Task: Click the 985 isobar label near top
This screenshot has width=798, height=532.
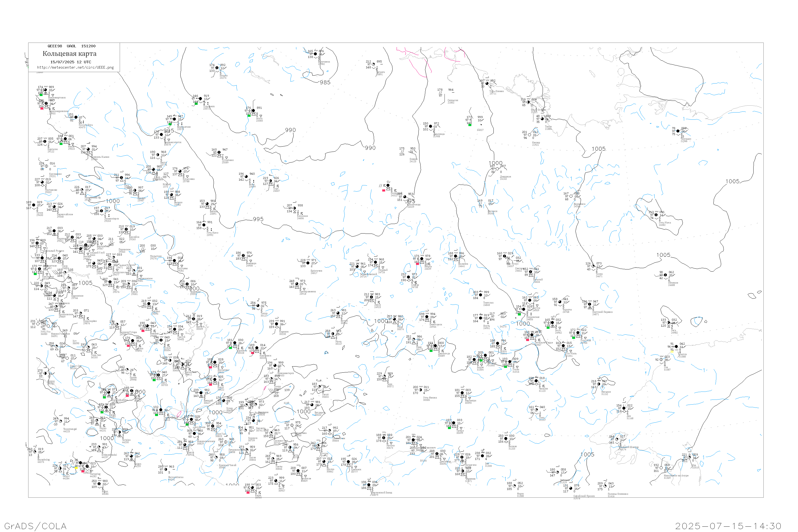Action: pos(325,82)
